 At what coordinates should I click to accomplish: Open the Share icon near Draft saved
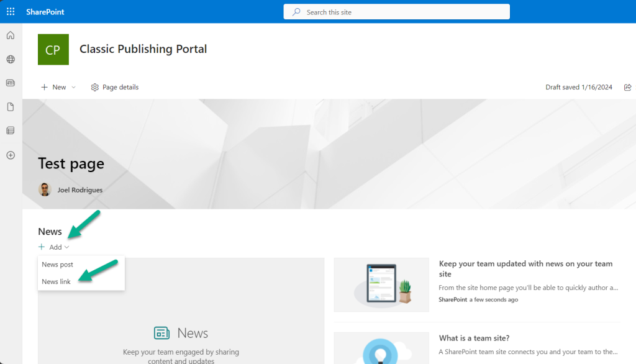627,87
